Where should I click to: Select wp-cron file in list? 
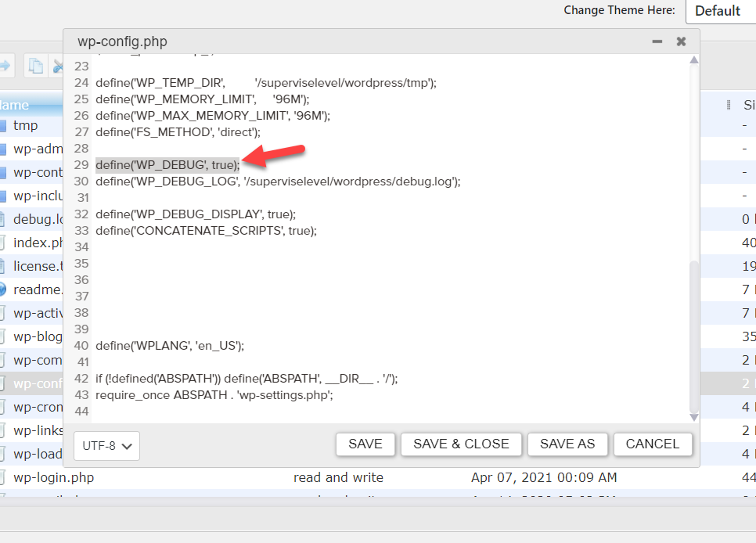(31, 407)
